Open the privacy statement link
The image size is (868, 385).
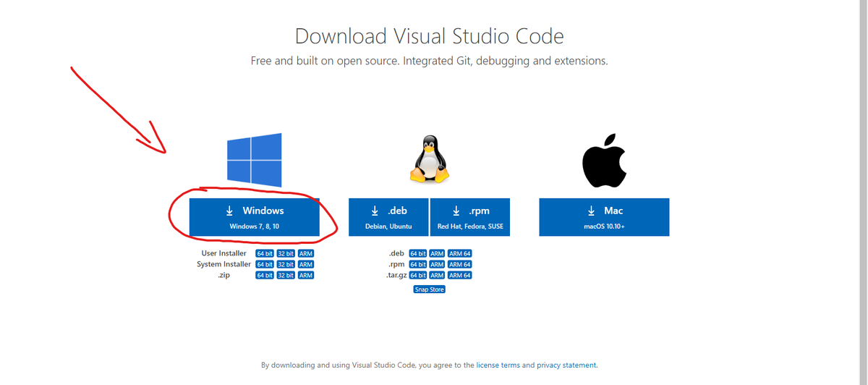[566, 365]
